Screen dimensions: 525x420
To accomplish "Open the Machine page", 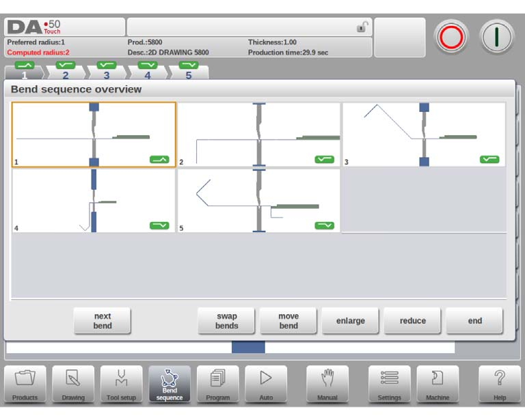I will coord(437,384).
